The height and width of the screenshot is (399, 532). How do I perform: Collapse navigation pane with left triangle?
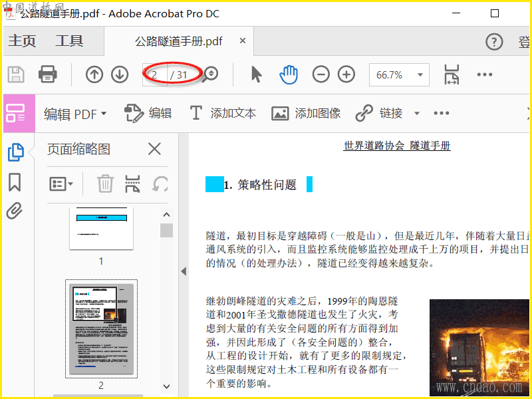[x=184, y=271]
